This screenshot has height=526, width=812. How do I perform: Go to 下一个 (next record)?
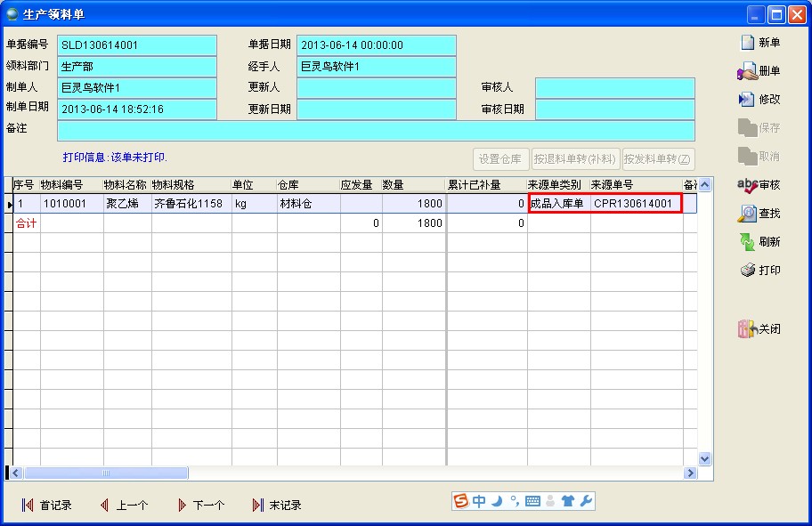183,506
